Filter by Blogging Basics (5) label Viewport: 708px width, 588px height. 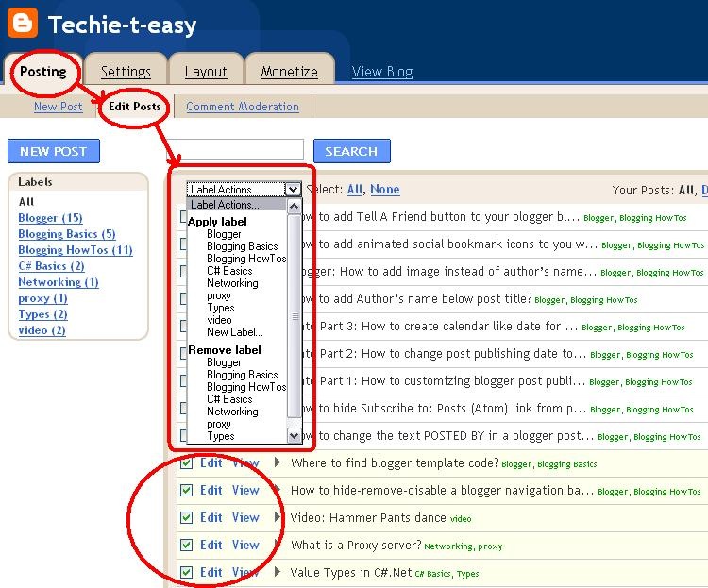coord(67,234)
